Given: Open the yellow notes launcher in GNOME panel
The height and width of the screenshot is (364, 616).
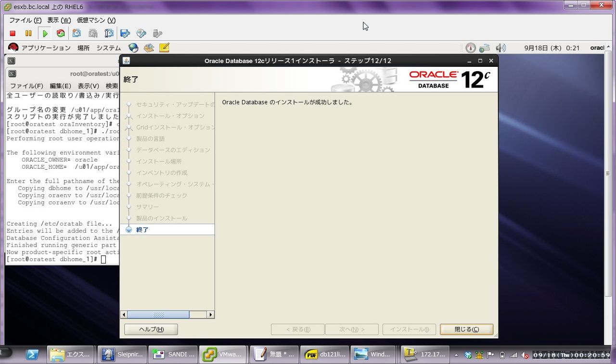Looking at the screenshot, I should coord(164,48).
